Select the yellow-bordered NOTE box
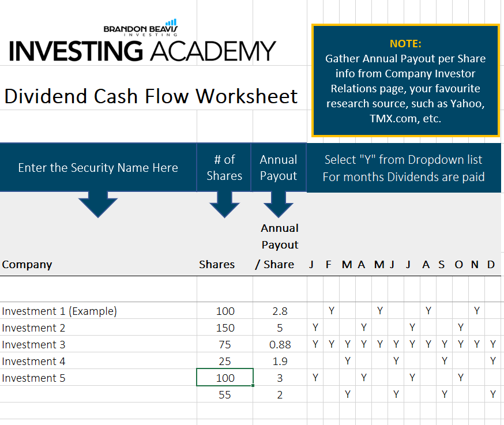 (405, 80)
